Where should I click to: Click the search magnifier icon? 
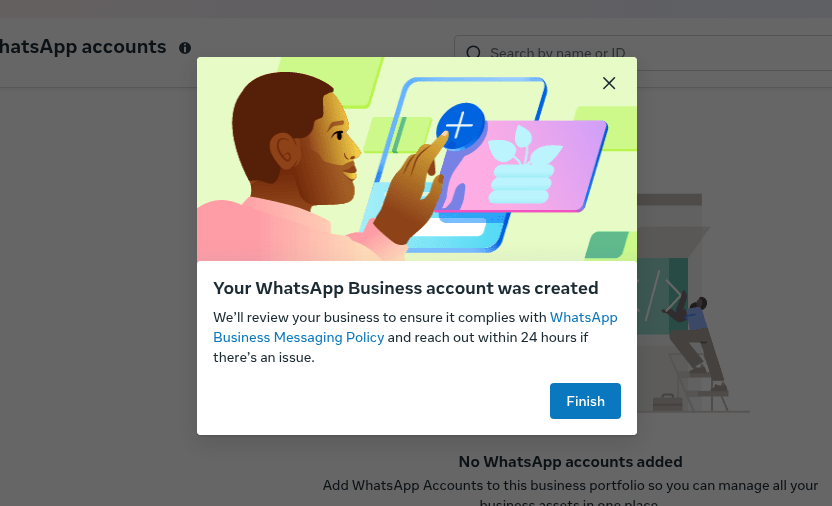[x=473, y=53]
